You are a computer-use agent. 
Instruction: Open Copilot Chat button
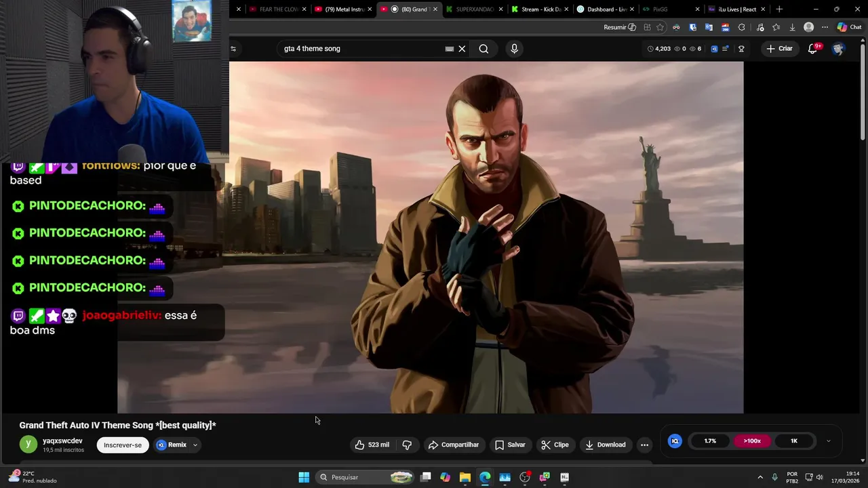point(849,27)
